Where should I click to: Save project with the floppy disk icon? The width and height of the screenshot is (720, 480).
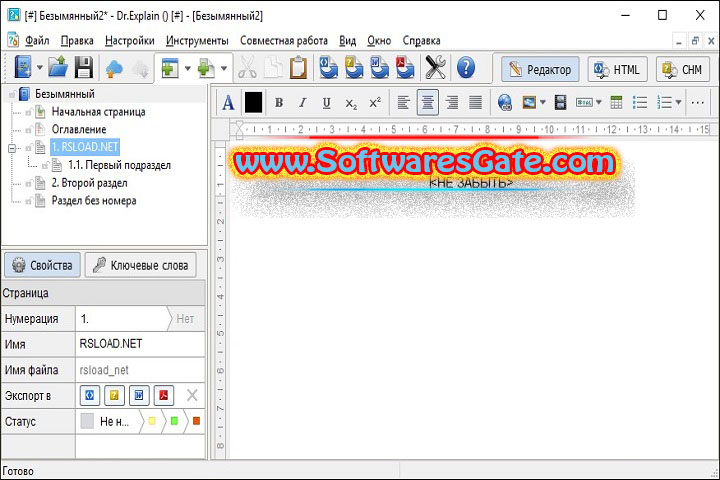pyautogui.click(x=84, y=68)
